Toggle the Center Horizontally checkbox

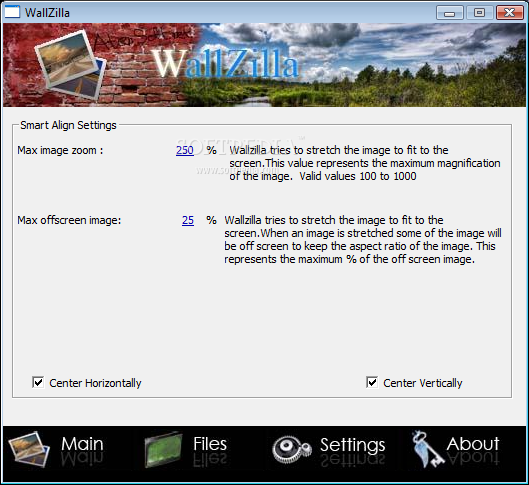38,382
